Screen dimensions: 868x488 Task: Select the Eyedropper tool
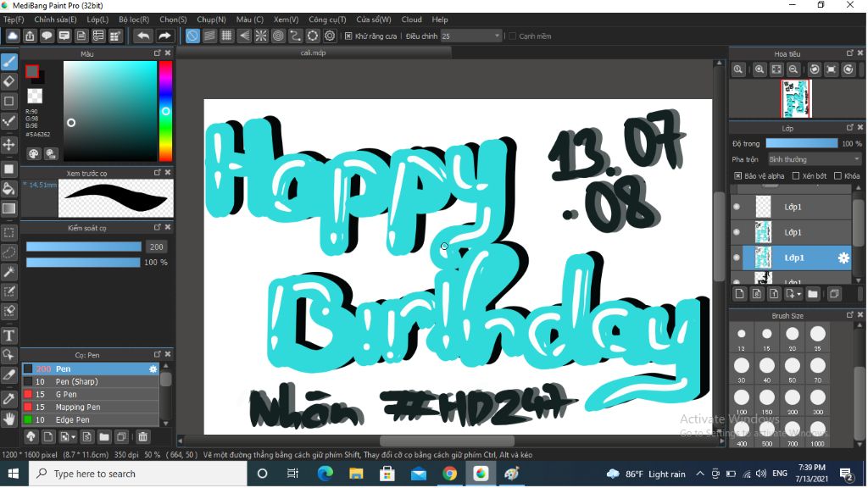[8, 399]
